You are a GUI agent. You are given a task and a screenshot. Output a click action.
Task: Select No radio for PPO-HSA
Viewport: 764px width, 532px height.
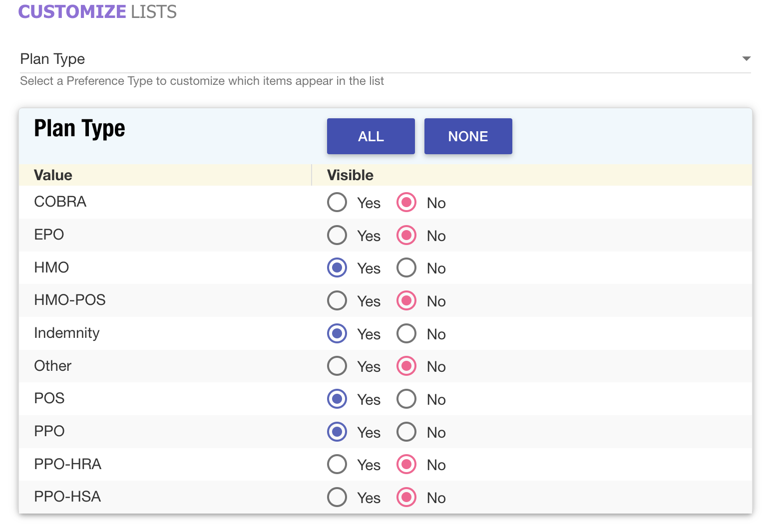[x=406, y=498]
